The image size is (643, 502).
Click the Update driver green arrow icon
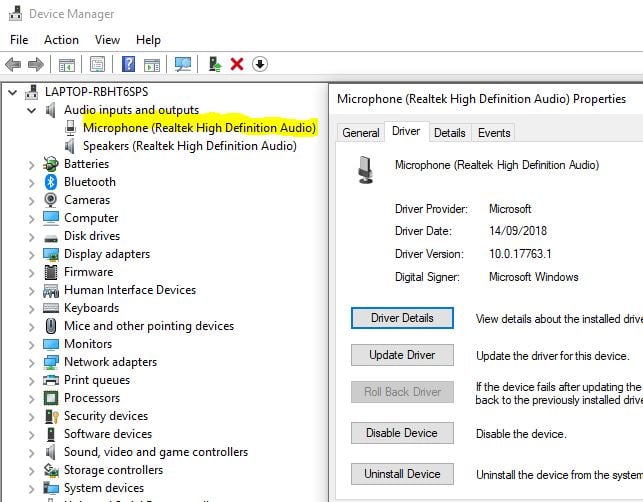coord(215,64)
